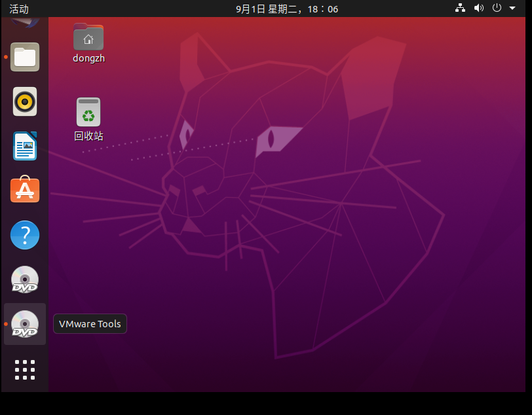This screenshot has height=415, width=532.
Task: Open the clock date calendar menu
Action: pyautogui.click(x=287, y=9)
